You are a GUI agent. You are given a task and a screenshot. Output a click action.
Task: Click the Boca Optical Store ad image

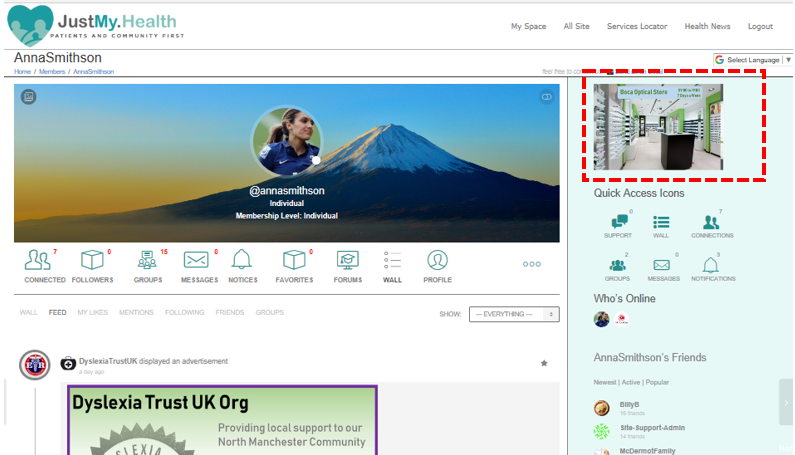pyautogui.click(x=658, y=127)
